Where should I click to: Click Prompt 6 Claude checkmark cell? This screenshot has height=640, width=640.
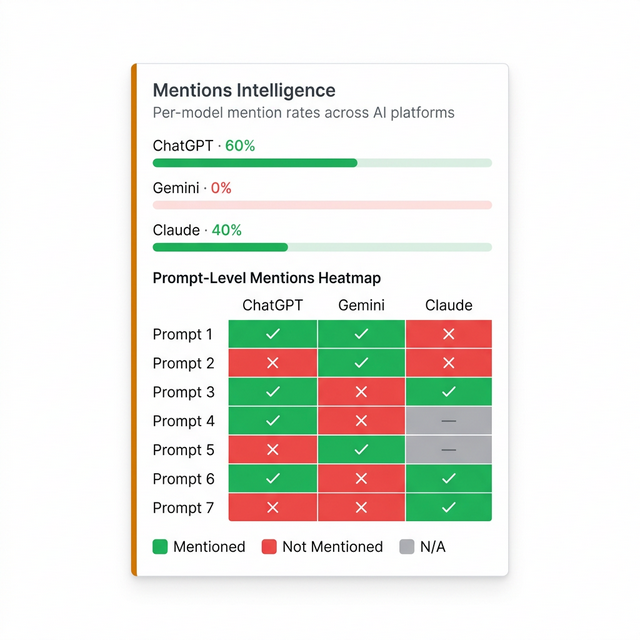point(449,479)
